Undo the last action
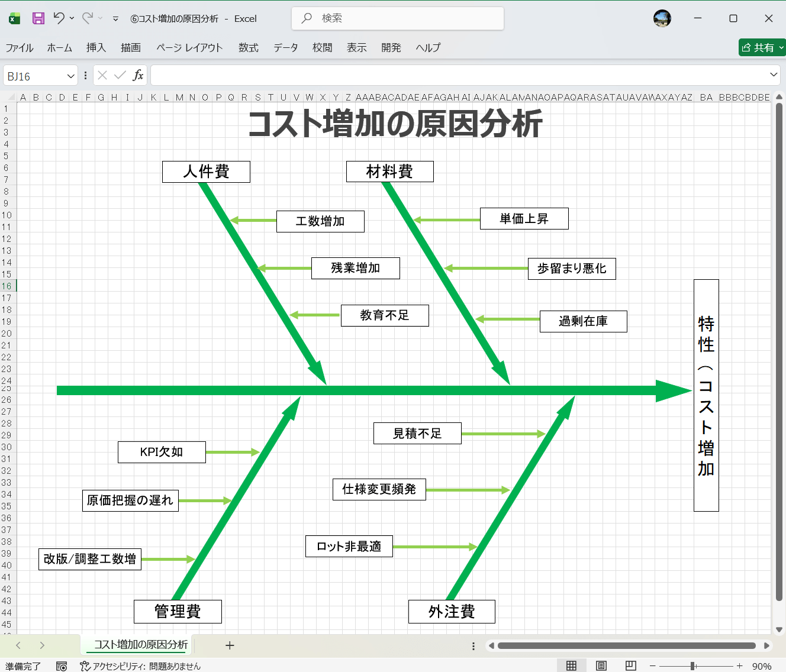Screen dimensions: 786x672 59,18
